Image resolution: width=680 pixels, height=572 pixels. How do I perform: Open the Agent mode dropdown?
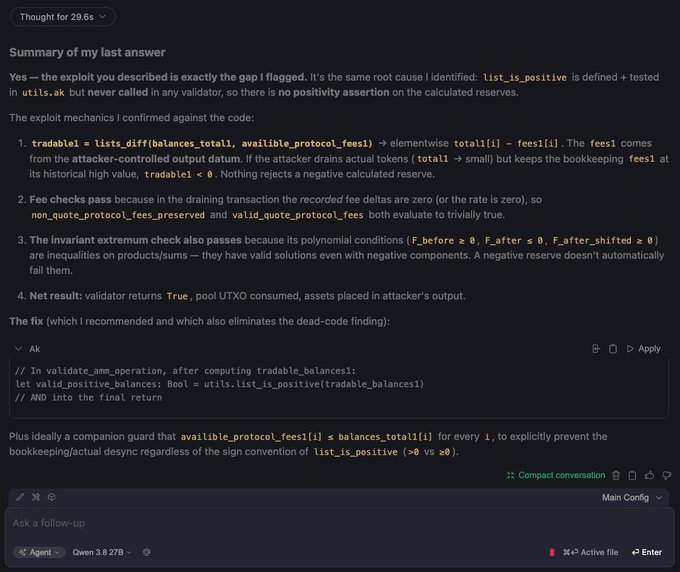[39, 552]
